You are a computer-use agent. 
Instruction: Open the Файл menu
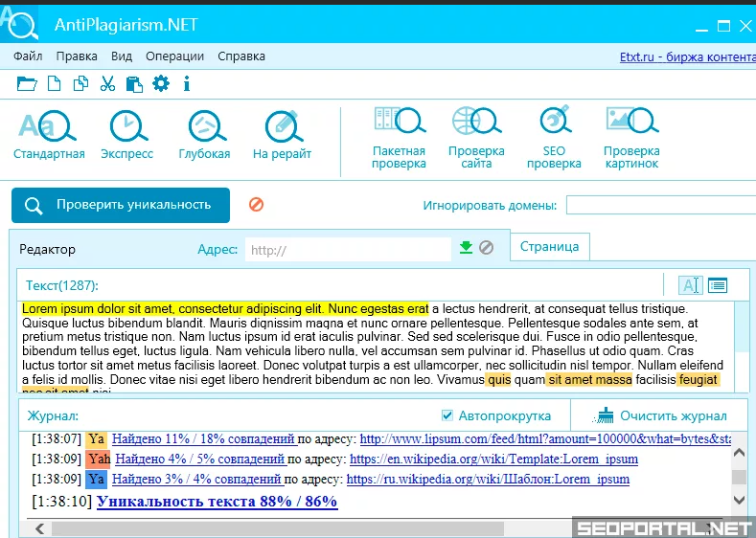click(28, 56)
